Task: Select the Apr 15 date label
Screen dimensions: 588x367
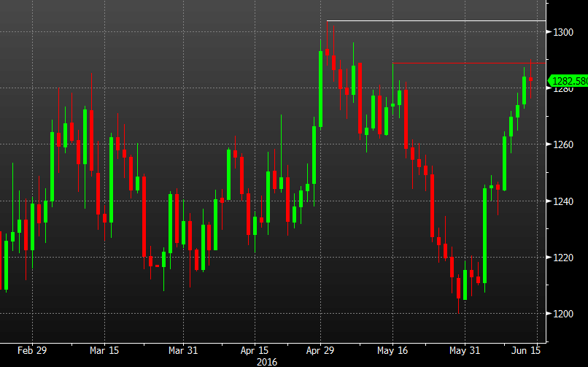Action: [x=255, y=350]
